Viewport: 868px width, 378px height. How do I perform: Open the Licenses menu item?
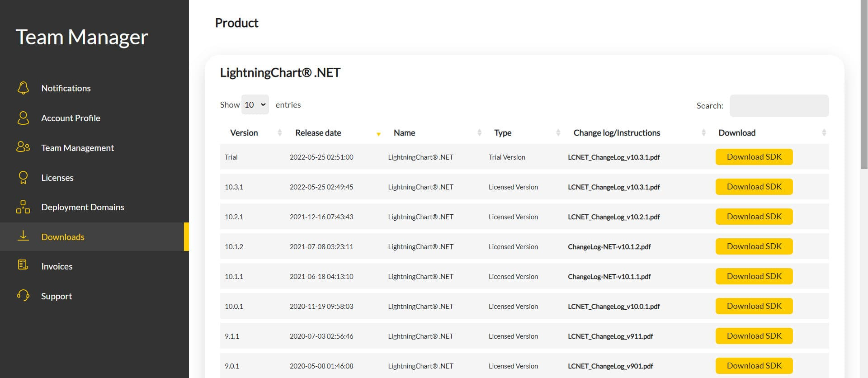pos(57,178)
